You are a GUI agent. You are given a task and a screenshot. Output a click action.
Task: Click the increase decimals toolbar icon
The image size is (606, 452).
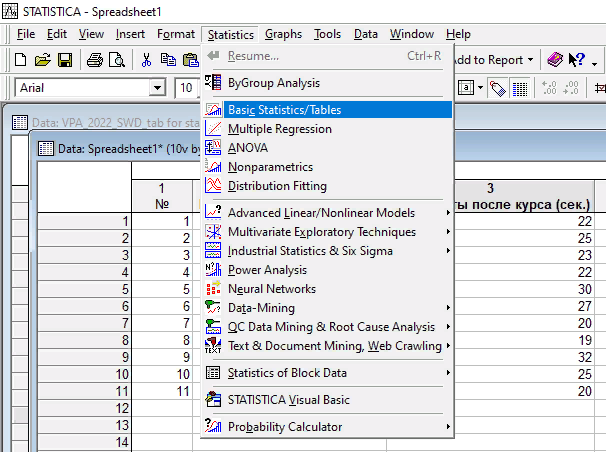click(x=549, y=88)
